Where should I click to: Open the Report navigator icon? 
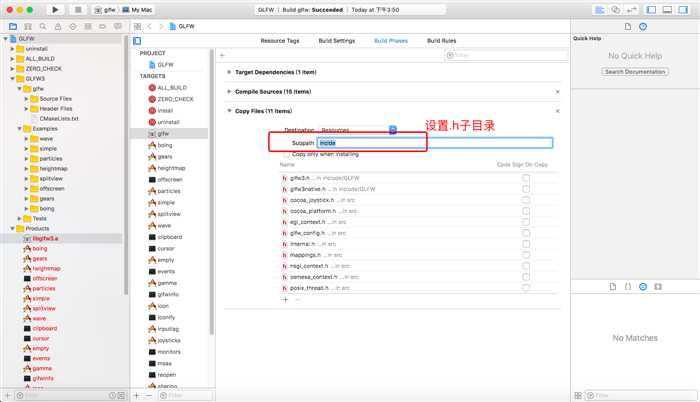(x=117, y=26)
